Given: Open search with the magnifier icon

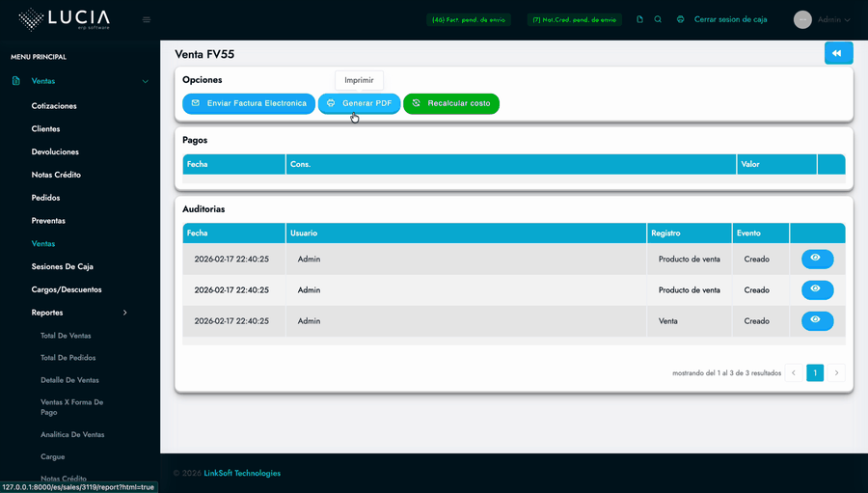Looking at the screenshot, I should [x=658, y=19].
